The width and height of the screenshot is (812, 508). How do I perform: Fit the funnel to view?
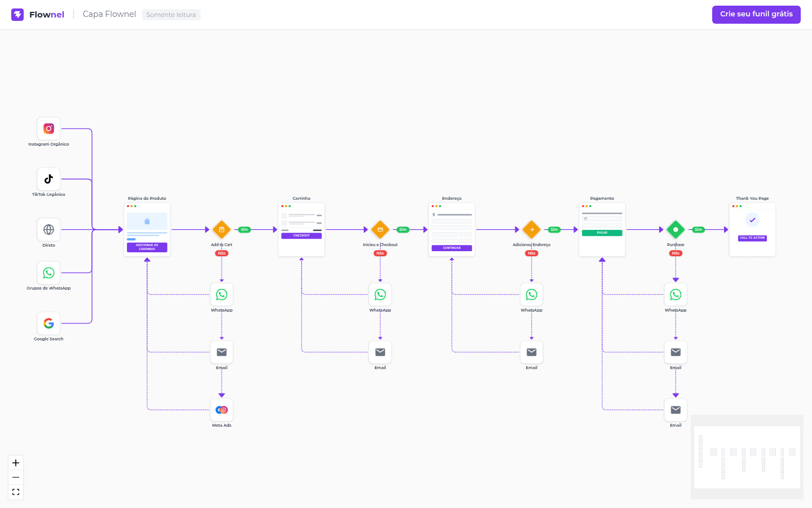pyautogui.click(x=16, y=492)
